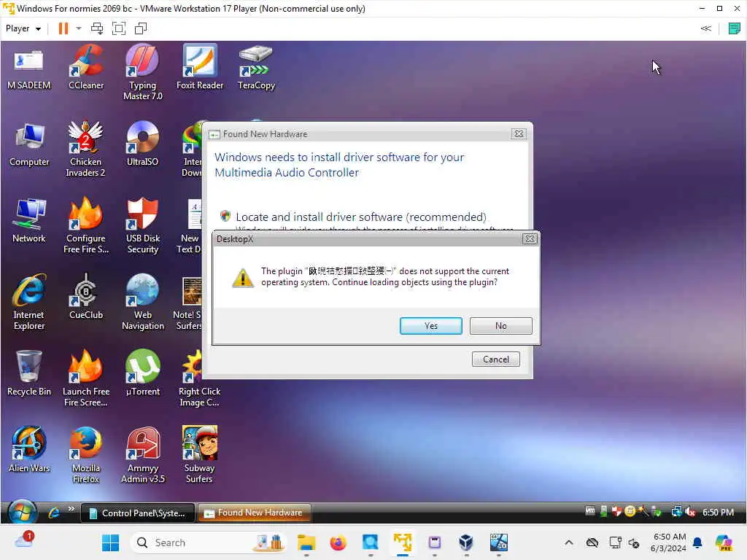747x560 pixels.
Task: Send Ctrl+Alt+Del to the VM
Action: 97,28
